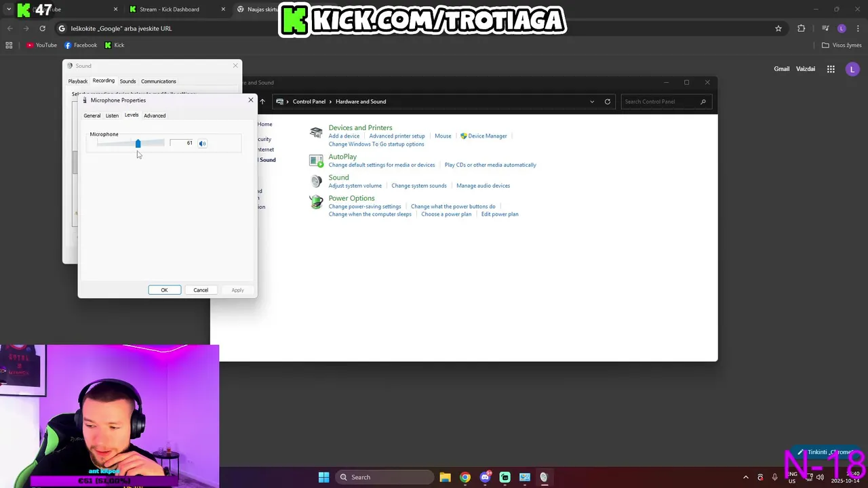Close the Microphone Properties dialog
Image resolution: width=868 pixels, height=488 pixels.
(250, 100)
